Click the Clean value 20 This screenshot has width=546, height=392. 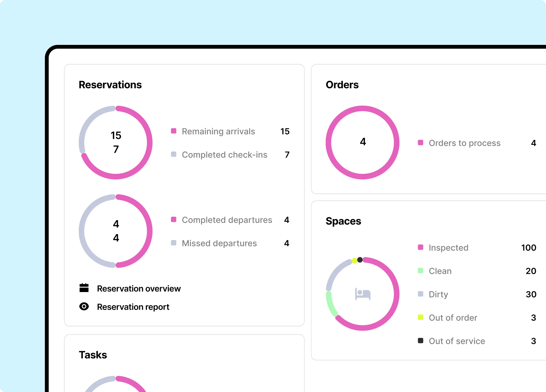[531, 271]
